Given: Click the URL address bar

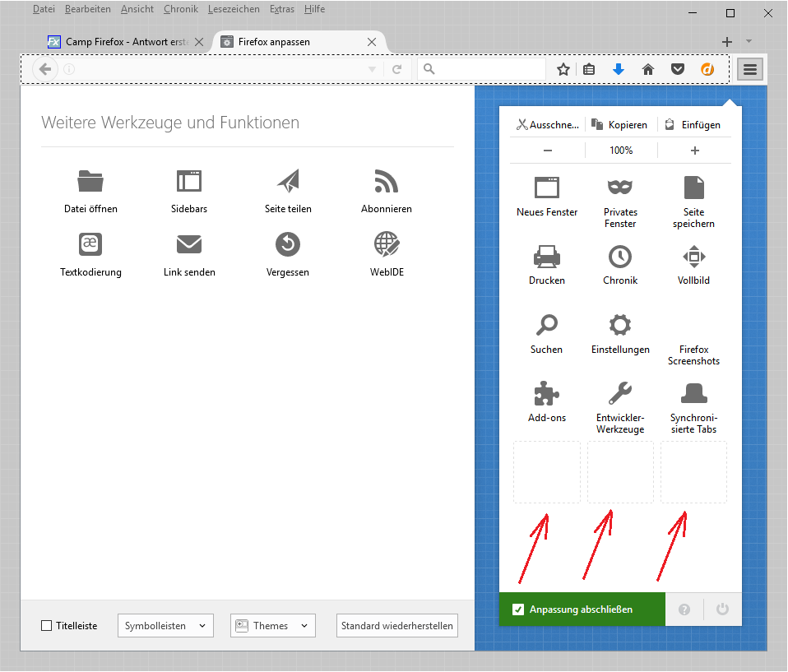Looking at the screenshot, I should point(221,69).
